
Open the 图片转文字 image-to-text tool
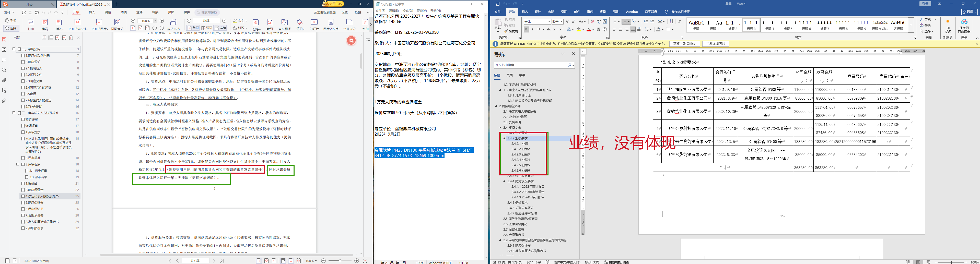tap(331, 24)
